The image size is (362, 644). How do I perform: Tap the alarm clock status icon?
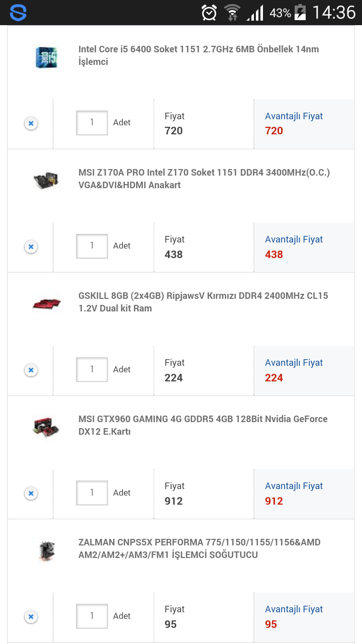209,13
